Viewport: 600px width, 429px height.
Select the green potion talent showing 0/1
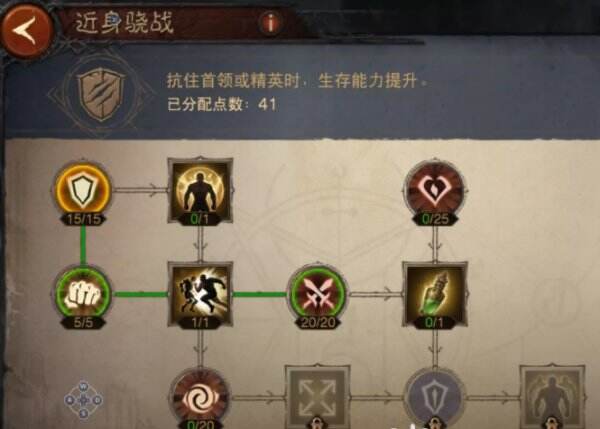coord(435,294)
